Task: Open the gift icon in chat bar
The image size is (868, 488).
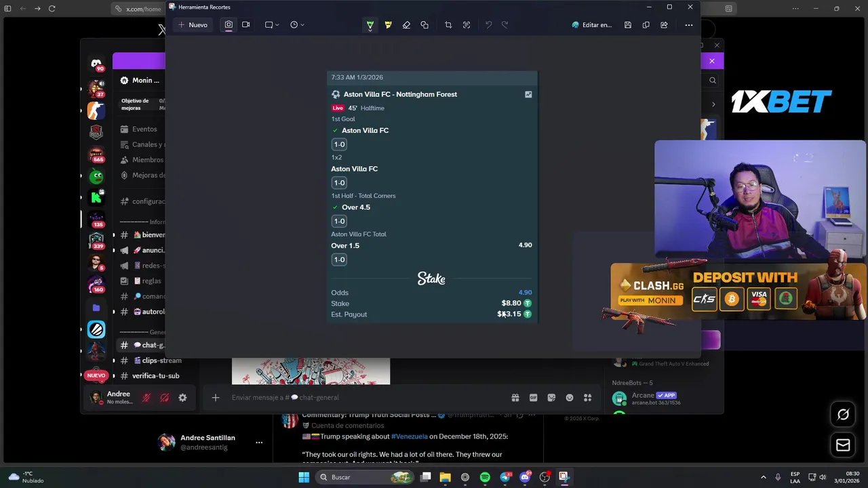Action: tap(515, 398)
